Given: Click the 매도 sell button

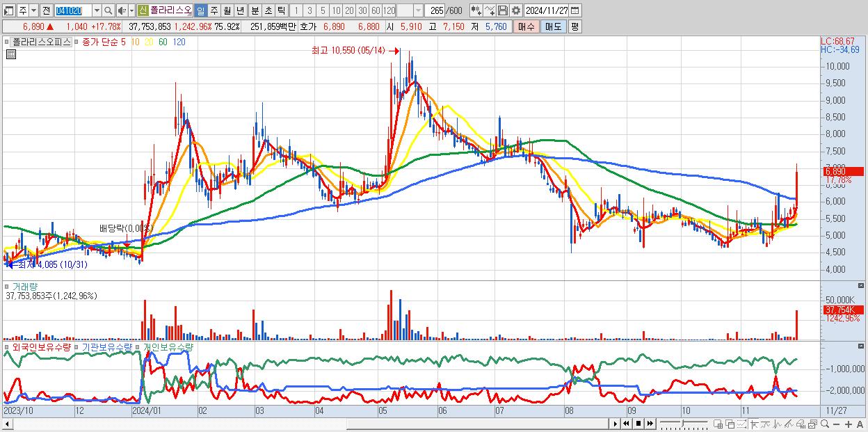Looking at the screenshot, I should click(553, 26).
